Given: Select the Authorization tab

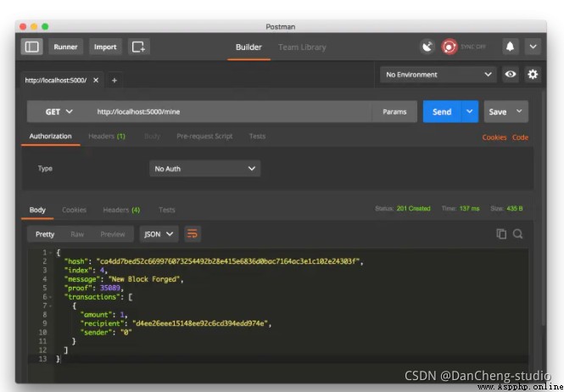Looking at the screenshot, I should 50,137.
